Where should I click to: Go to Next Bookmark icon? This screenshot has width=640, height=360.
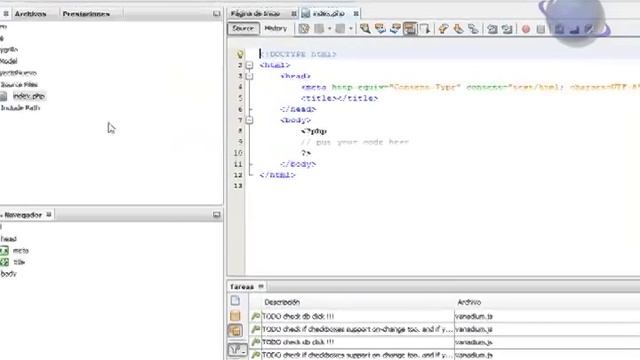point(458,29)
